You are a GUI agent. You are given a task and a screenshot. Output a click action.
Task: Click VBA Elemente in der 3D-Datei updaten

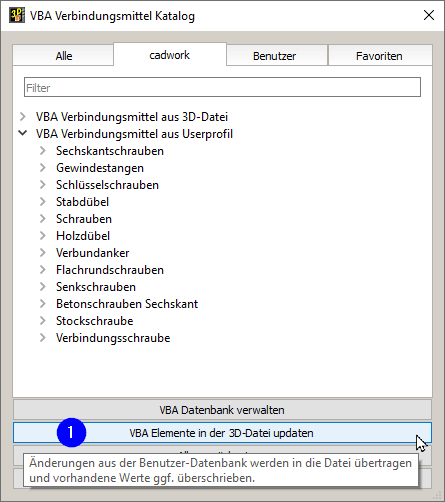(x=222, y=433)
